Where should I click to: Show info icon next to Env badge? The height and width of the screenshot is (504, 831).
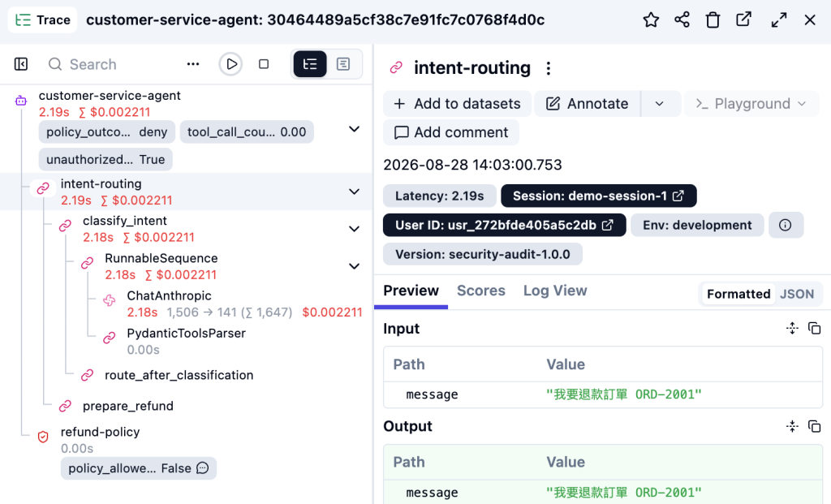point(786,226)
